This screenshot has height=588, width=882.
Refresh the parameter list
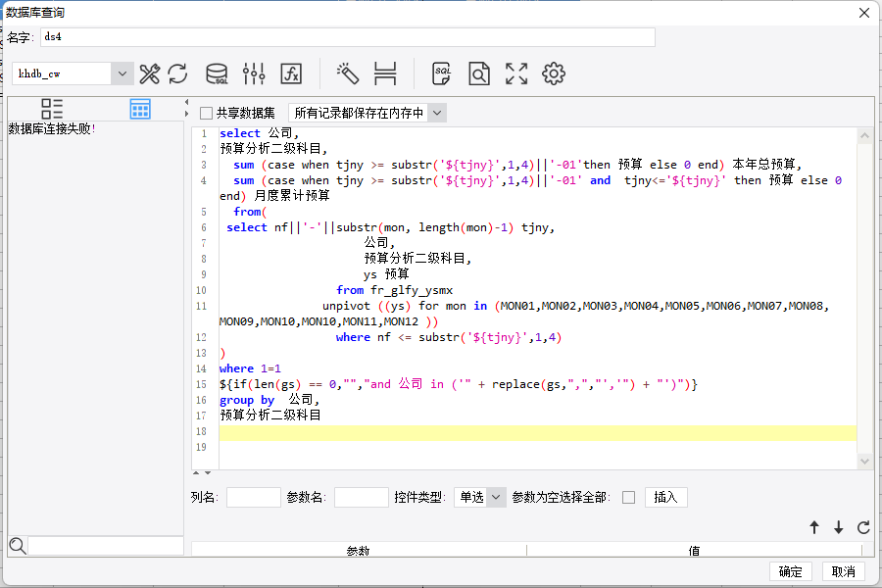tap(863, 527)
